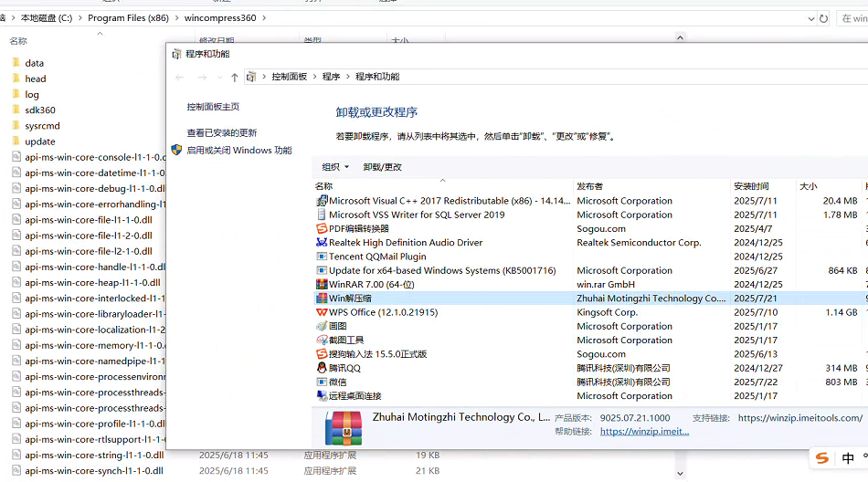The height and width of the screenshot is (482, 868).
Task: Click the Sogou input method tray icon
Action: click(x=822, y=457)
